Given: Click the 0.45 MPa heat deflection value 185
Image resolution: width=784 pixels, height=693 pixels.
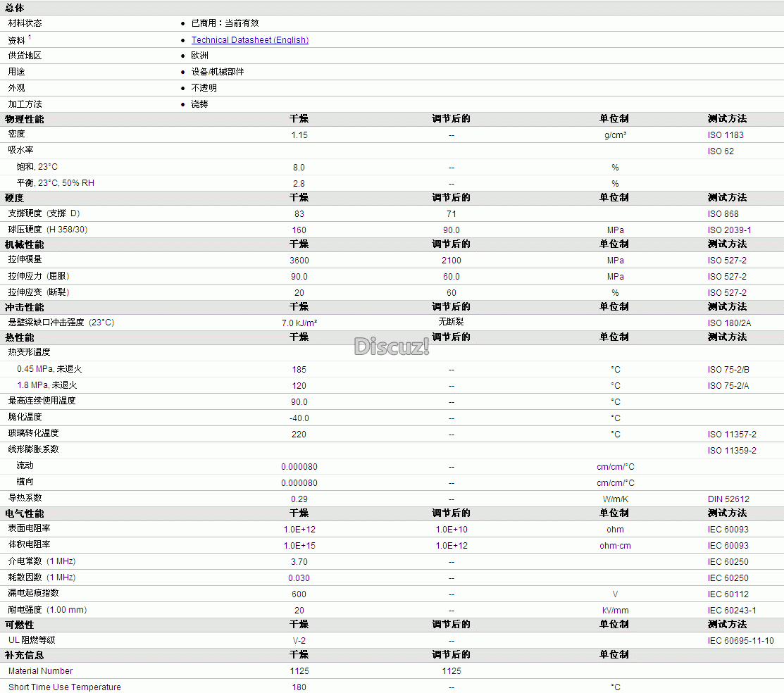Looking at the screenshot, I should point(299,370).
